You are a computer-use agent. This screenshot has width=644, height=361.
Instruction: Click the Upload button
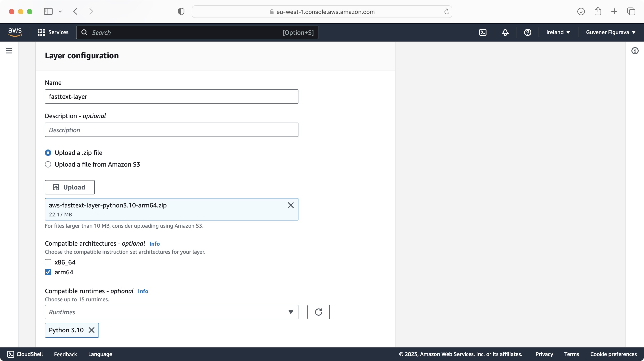coord(70,187)
